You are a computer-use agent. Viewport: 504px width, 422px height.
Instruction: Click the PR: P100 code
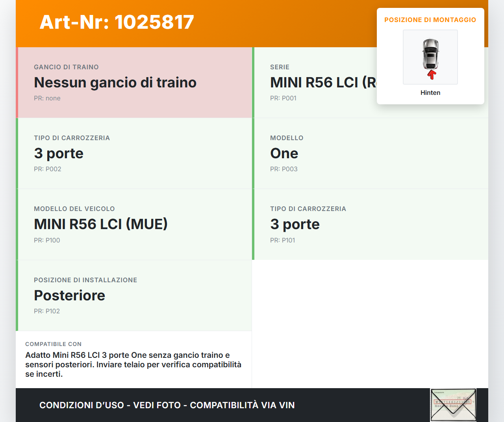click(47, 240)
